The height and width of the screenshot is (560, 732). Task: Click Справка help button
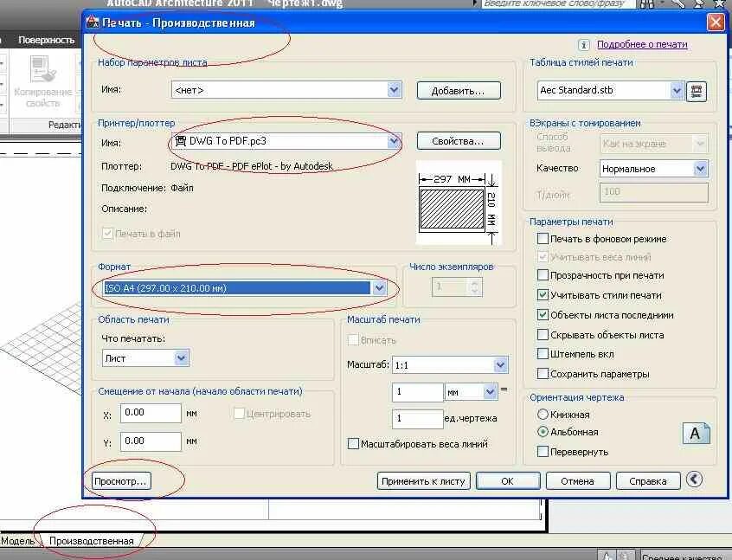[x=648, y=481]
